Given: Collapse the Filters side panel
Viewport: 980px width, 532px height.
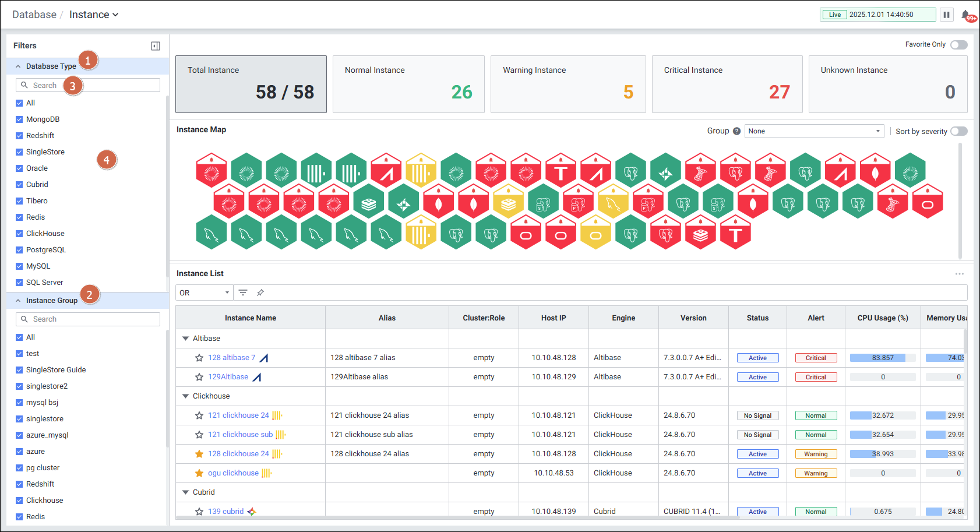Looking at the screenshot, I should pos(156,46).
